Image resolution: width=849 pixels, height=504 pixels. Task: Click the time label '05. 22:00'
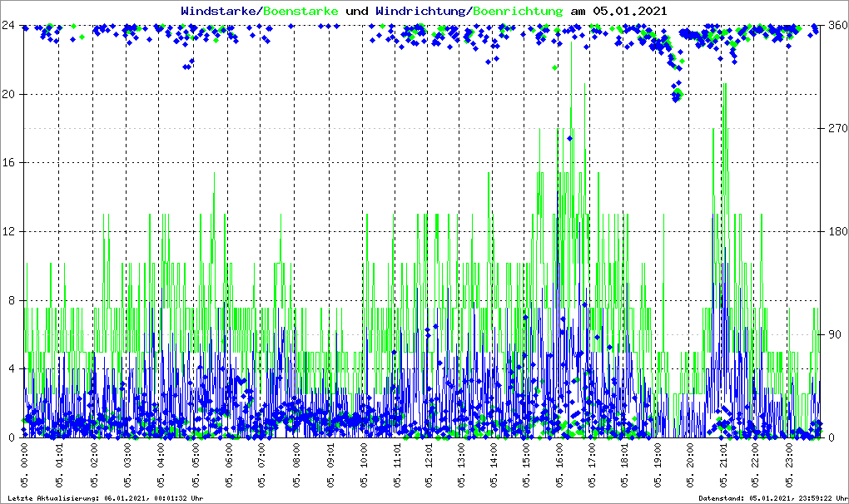[x=755, y=466]
